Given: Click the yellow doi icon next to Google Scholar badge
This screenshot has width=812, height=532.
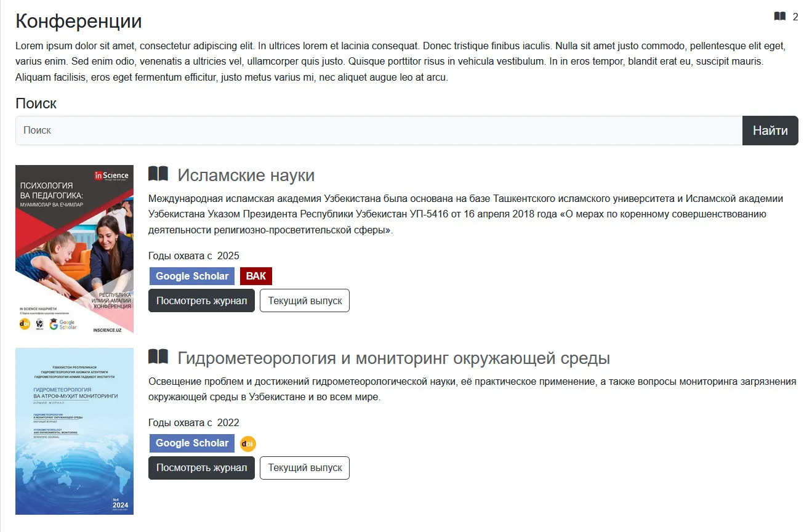Looking at the screenshot, I should pos(247,443).
